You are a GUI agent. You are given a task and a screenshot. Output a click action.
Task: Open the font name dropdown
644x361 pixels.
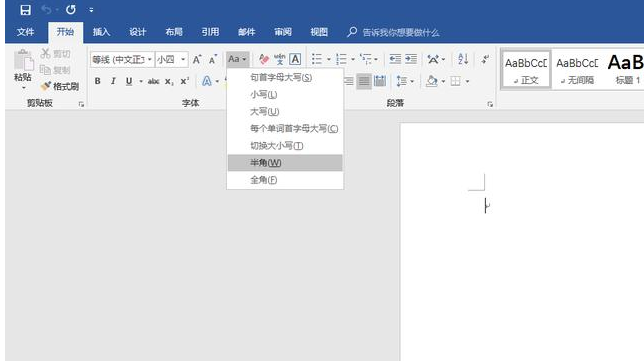[150, 60]
